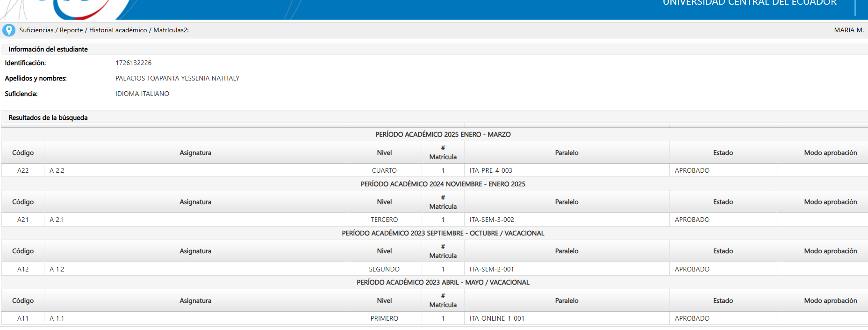Click the Resultados de la búsqueda panel header

click(x=434, y=117)
